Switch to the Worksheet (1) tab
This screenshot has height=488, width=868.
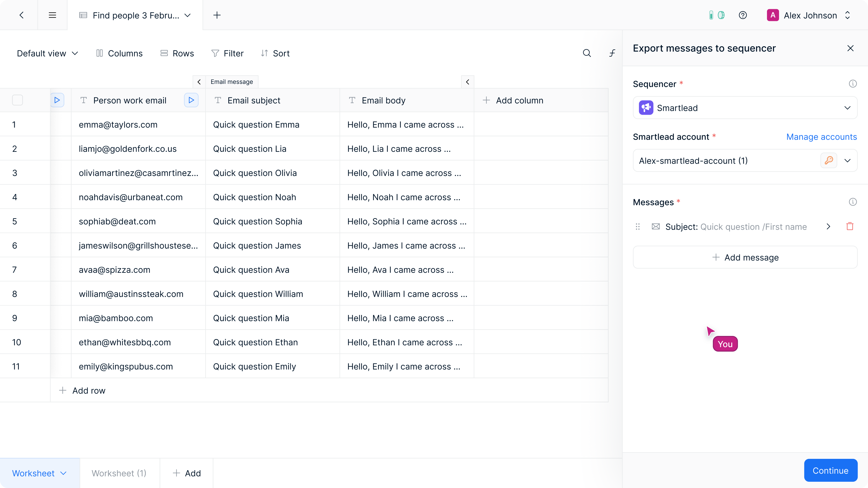coord(119,473)
